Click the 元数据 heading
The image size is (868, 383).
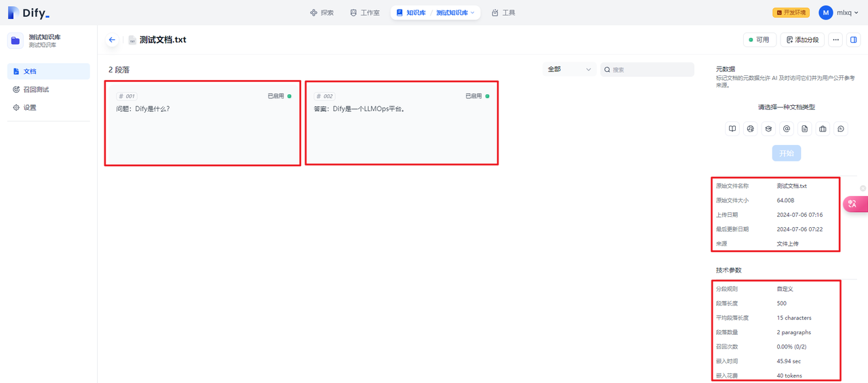726,69
